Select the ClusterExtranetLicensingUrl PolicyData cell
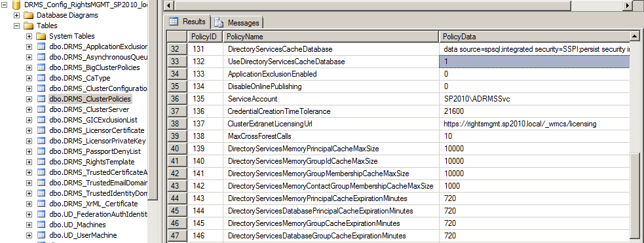644x243 pixels. pyautogui.click(x=534, y=124)
